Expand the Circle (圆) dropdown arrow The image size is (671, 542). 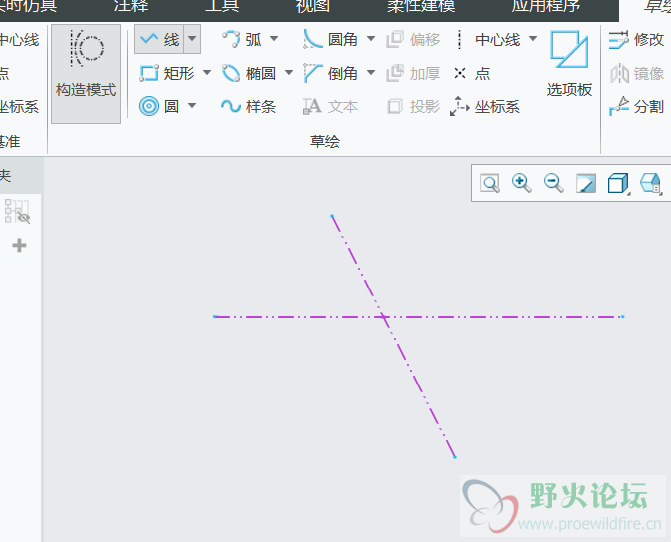(192, 106)
